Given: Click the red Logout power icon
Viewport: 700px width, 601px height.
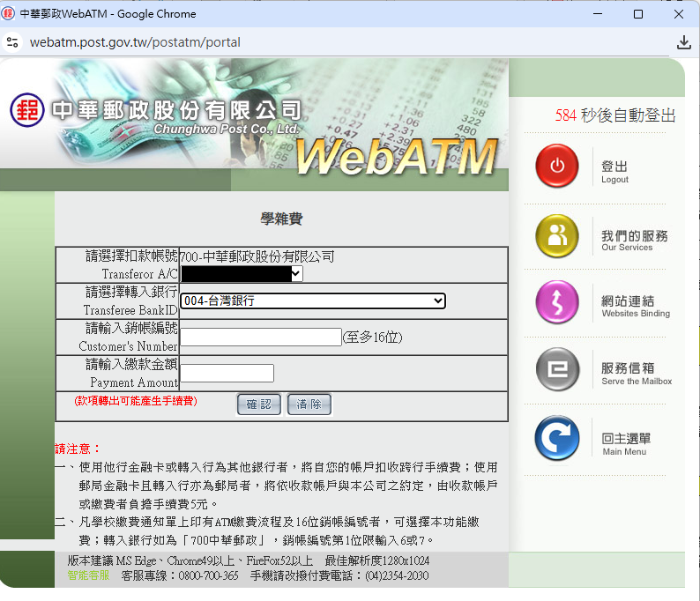Looking at the screenshot, I should point(556,166).
